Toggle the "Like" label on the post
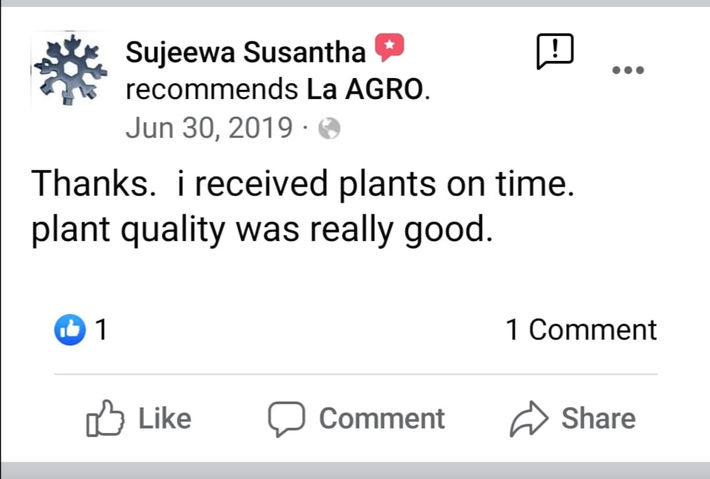710x479 pixels. click(x=164, y=418)
